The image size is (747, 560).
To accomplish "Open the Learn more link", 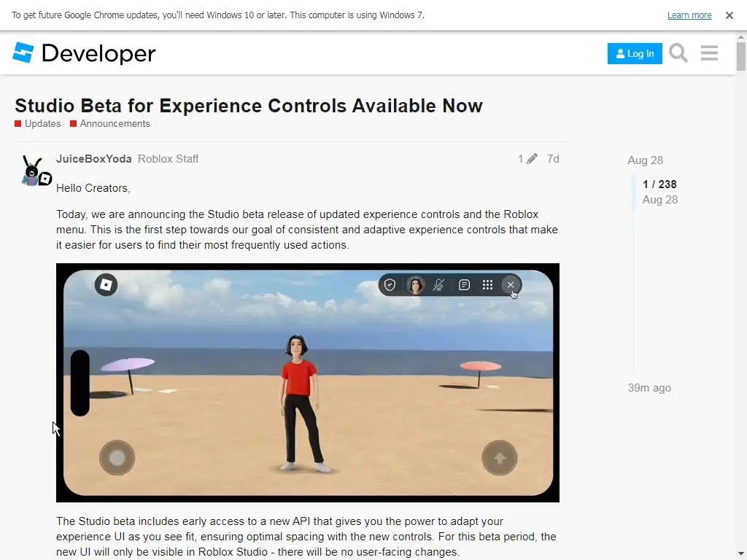I will click(x=689, y=15).
